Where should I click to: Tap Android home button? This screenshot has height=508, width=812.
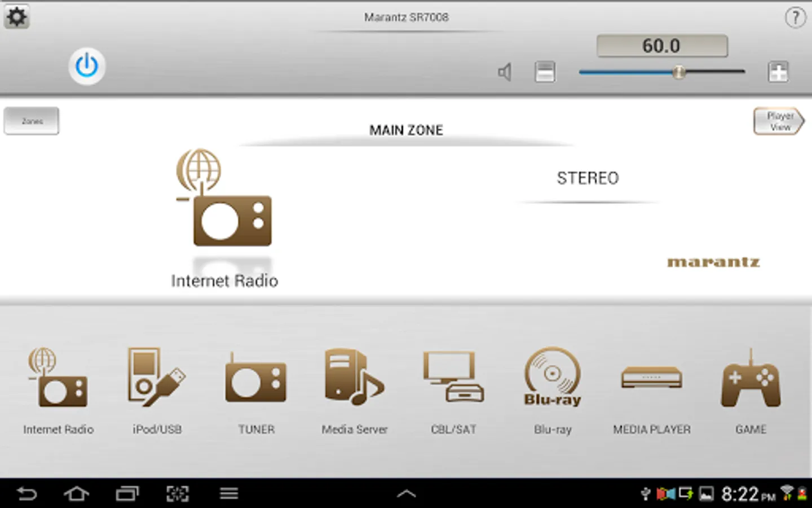[76, 494]
